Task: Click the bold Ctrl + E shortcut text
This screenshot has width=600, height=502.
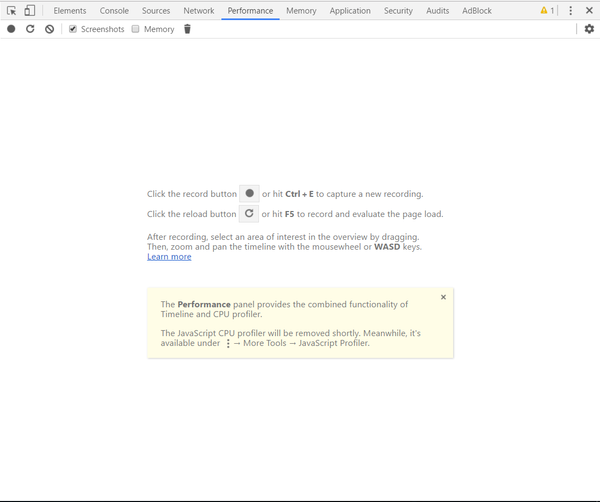Action: point(299,194)
